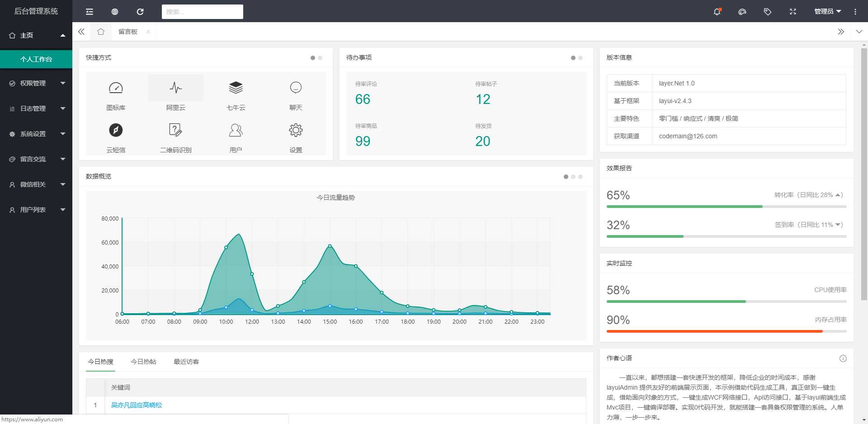Focus the 搜索 input field
Viewport: 868px width, 424px height.
[203, 12]
